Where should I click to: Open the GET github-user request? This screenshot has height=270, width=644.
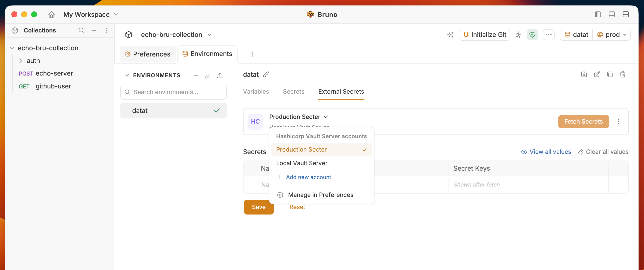click(45, 86)
